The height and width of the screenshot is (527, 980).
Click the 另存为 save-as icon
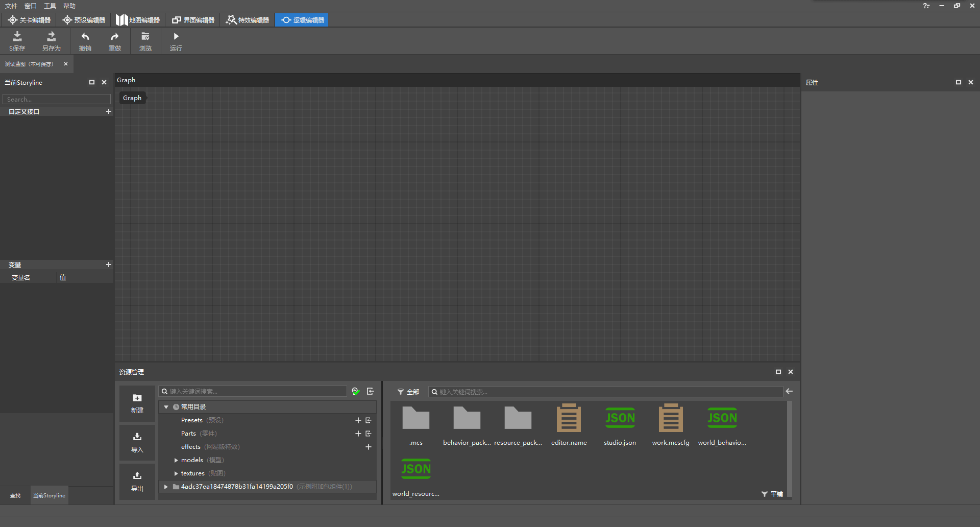tap(51, 37)
